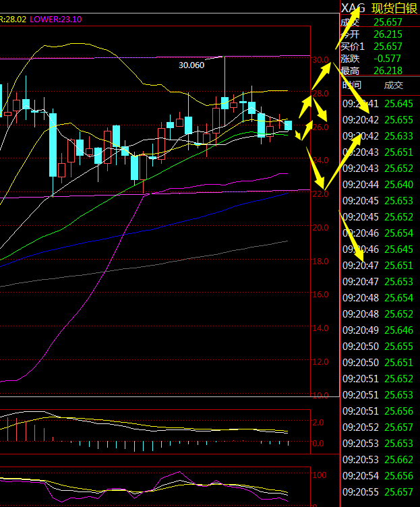Click the 成交 column header in tick list
The width and height of the screenshot is (420, 507).
(394, 86)
